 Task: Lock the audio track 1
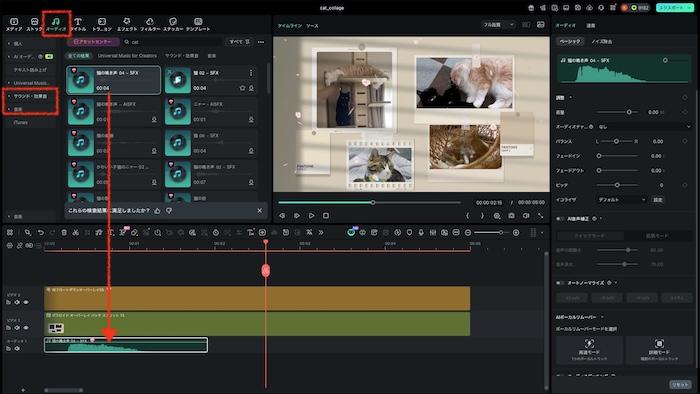(8, 349)
